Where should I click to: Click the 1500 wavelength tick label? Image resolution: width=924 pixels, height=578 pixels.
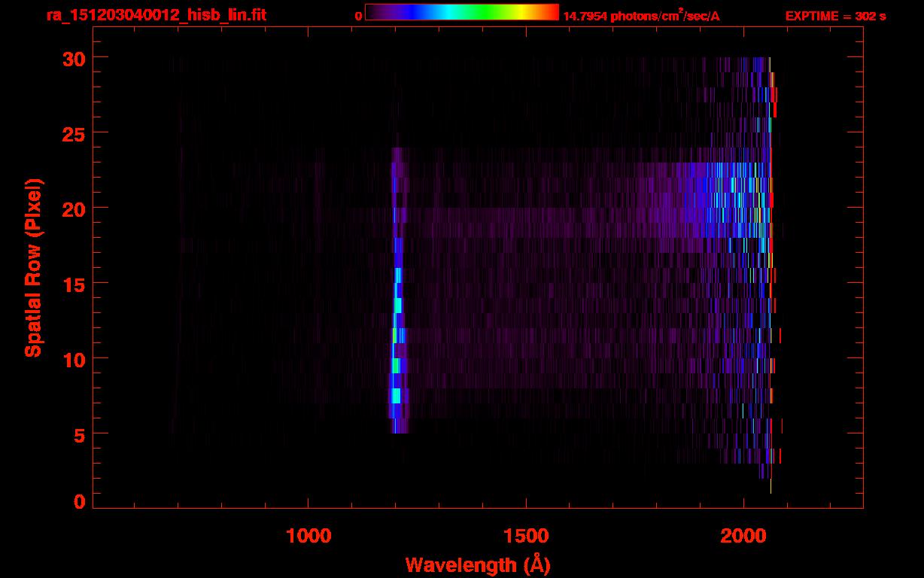[526, 535]
